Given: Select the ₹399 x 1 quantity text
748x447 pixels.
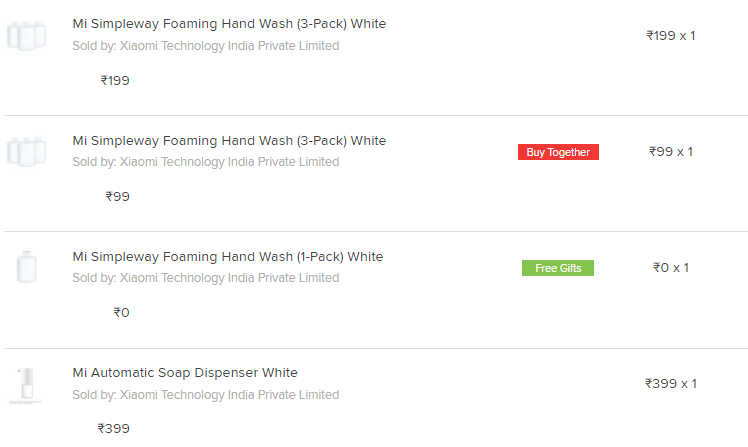Looking at the screenshot, I should [671, 384].
